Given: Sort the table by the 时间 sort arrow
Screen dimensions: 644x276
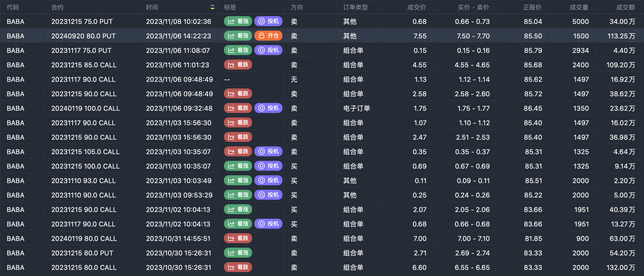Looking at the screenshot, I should pyautogui.click(x=212, y=7).
